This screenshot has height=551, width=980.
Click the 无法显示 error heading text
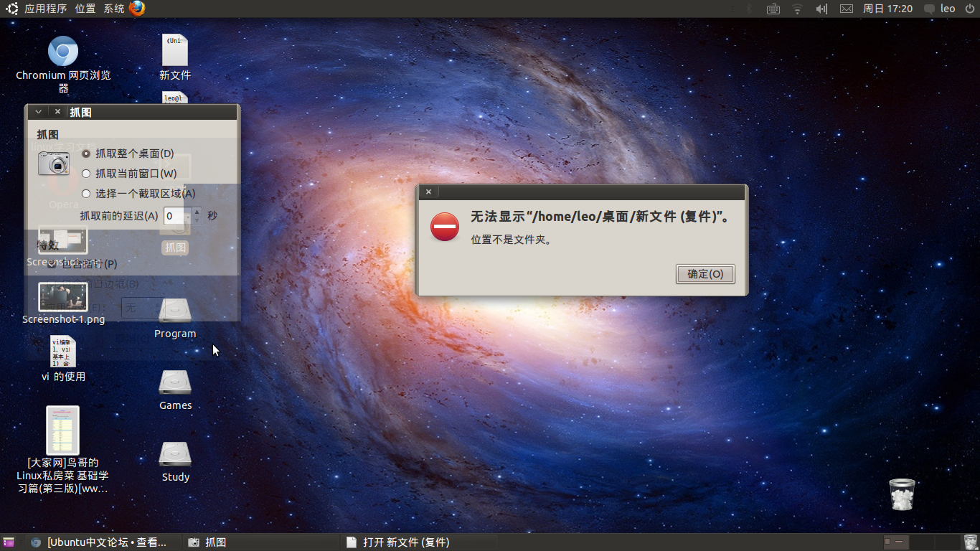click(601, 217)
